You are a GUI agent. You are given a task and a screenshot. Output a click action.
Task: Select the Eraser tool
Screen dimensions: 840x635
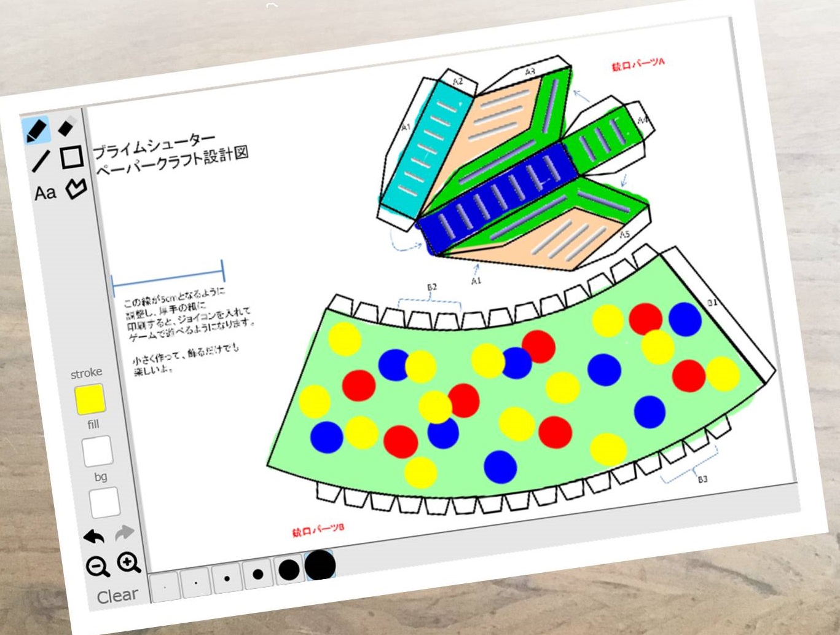[x=66, y=127]
